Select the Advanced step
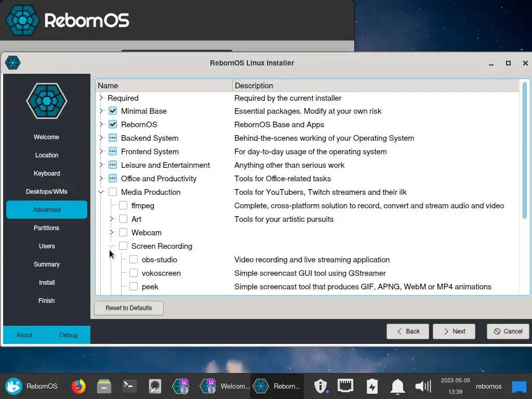Image resolution: width=532 pixels, height=399 pixels. click(x=46, y=210)
